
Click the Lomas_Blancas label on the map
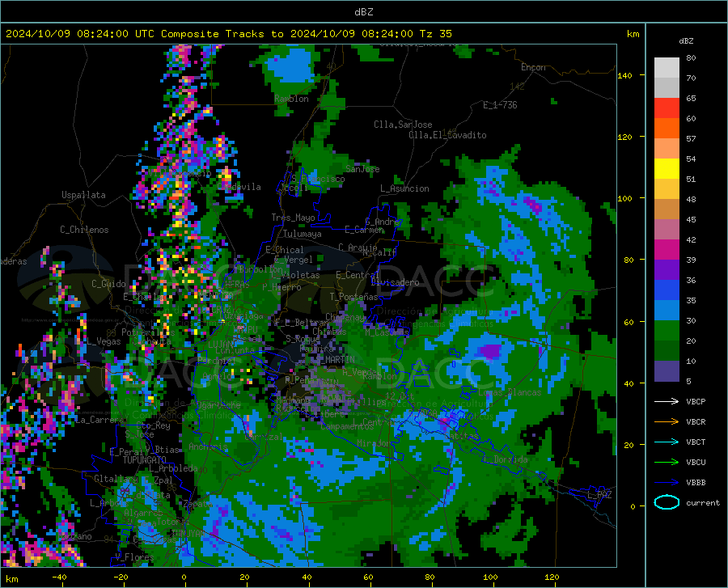click(510, 392)
